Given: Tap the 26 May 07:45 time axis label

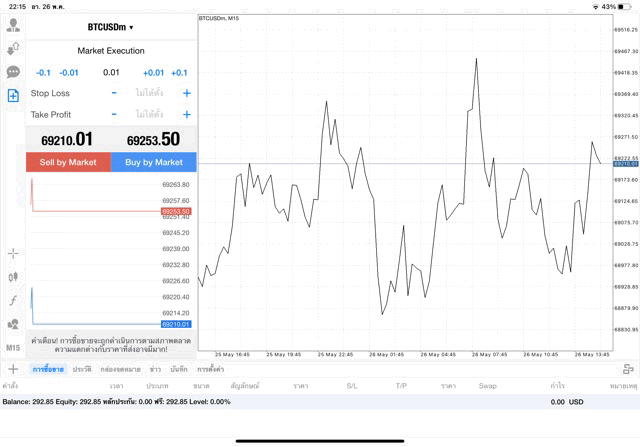Looking at the screenshot, I should click(x=489, y=354).
